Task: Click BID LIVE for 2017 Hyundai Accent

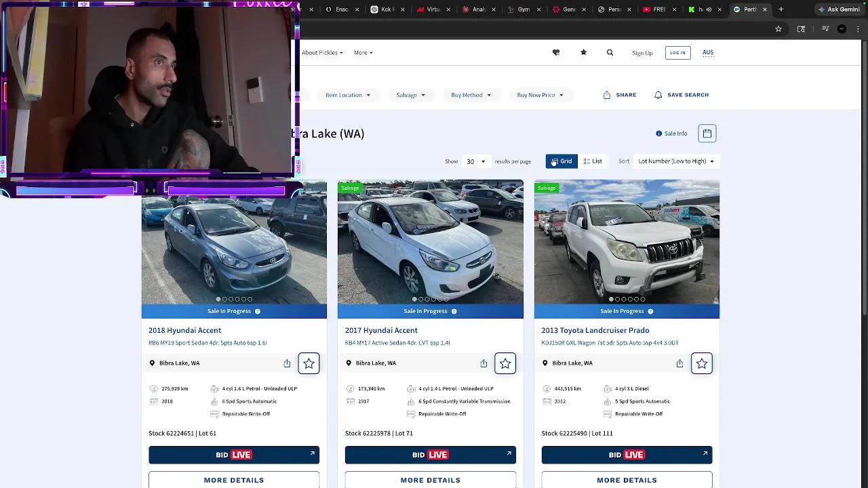Action: point(431,455)
